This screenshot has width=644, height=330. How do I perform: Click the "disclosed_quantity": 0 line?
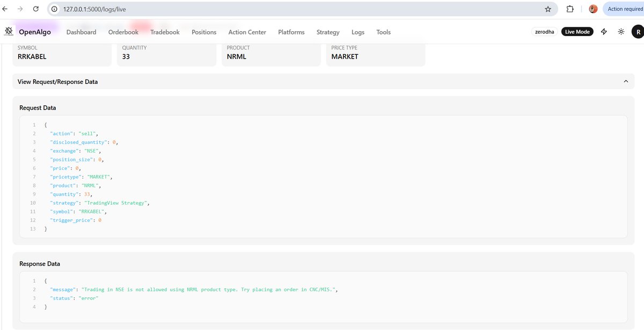pyautogui.click(x=84, y=142)
